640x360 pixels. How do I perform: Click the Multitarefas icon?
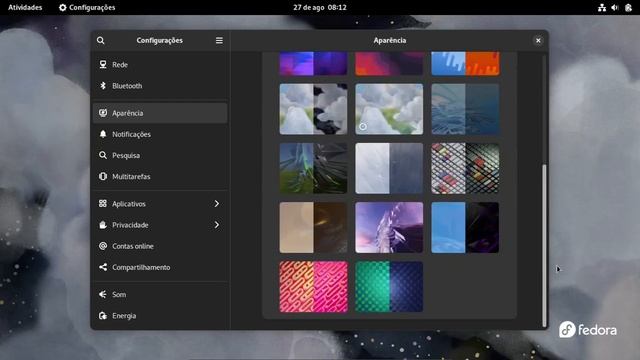[x=103, y=176]
